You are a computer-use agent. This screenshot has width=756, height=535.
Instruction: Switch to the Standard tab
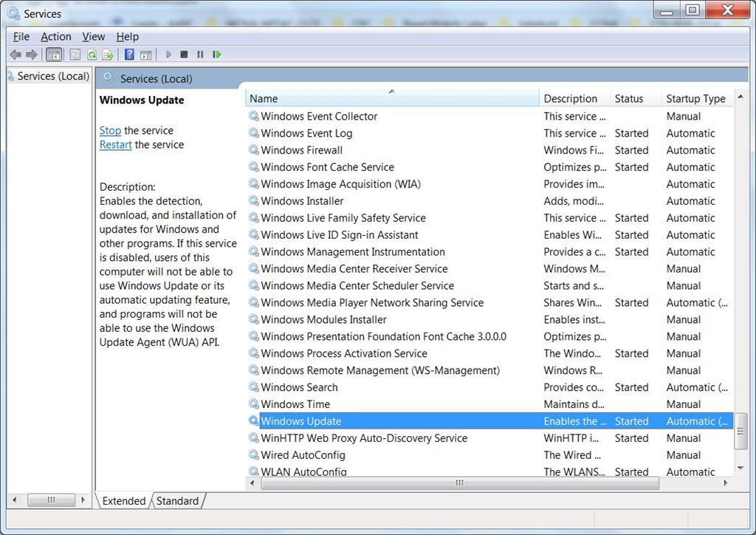coord(177,501)
